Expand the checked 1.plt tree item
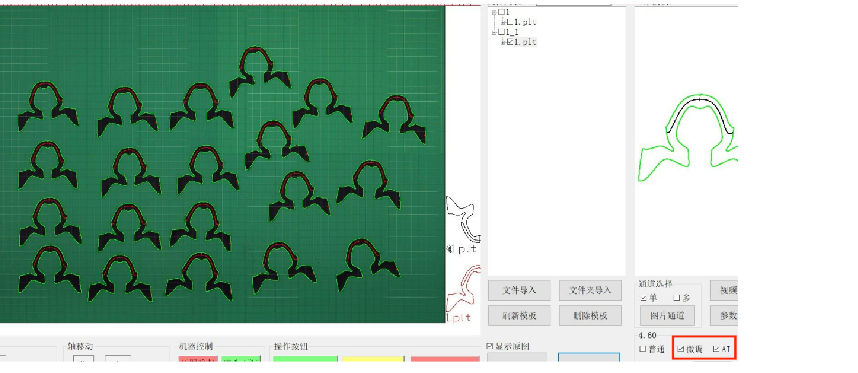The image size is (858, 373). pyautogui.click(x=504, y=42)
